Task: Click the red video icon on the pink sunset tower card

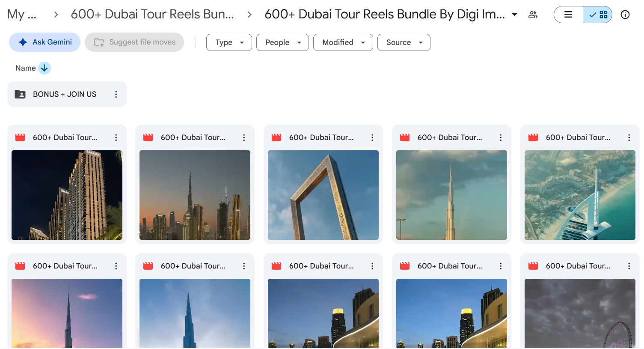Action: click(20, 266)
